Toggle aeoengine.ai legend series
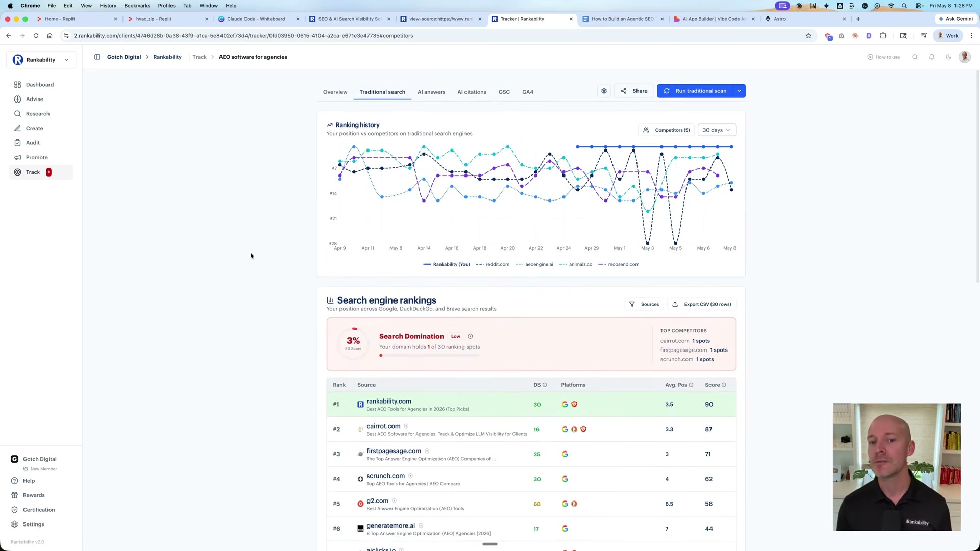The width and height of the screenshot is (980, 551). tap(534, 264)
